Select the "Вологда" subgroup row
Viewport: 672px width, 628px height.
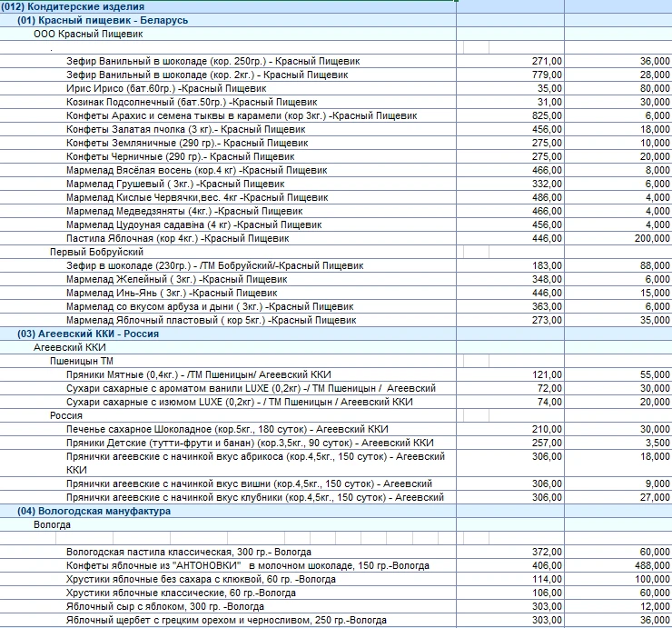pyautogui.click(x=53, y=524)
